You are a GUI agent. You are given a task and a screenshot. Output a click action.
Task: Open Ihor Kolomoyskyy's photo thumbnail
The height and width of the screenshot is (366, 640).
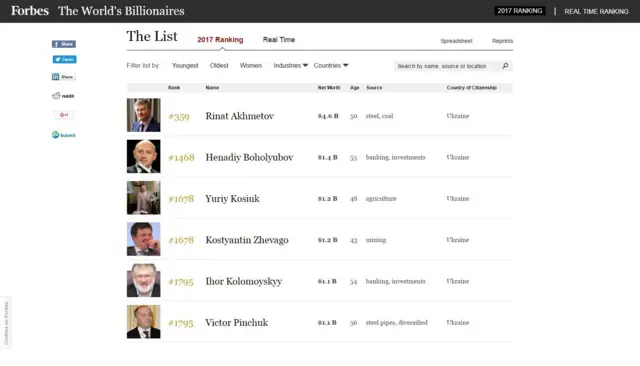(144, 280)
